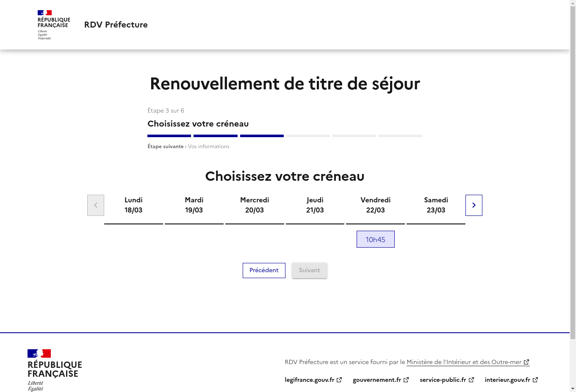
Task: Click external-link icon next to interieur.gouv.fr
Action: click(x=535, y=380)
